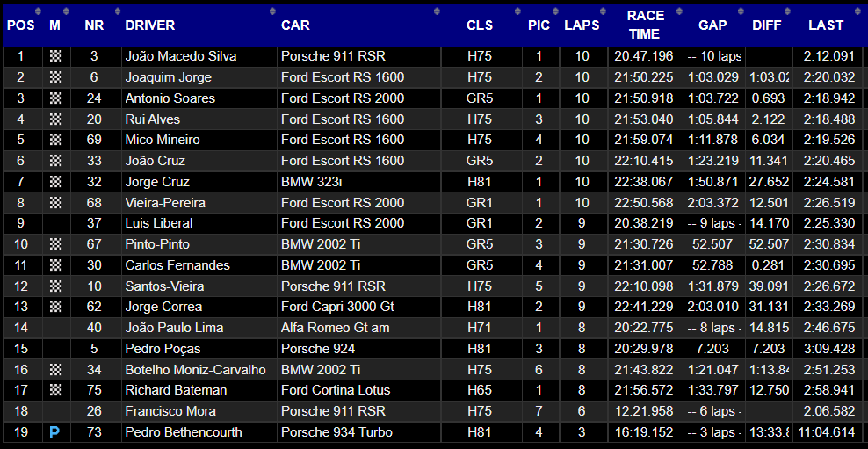Click the checkered flag beside Pinto-Pinto
868x449 pixels.
[x=55, y=244]
